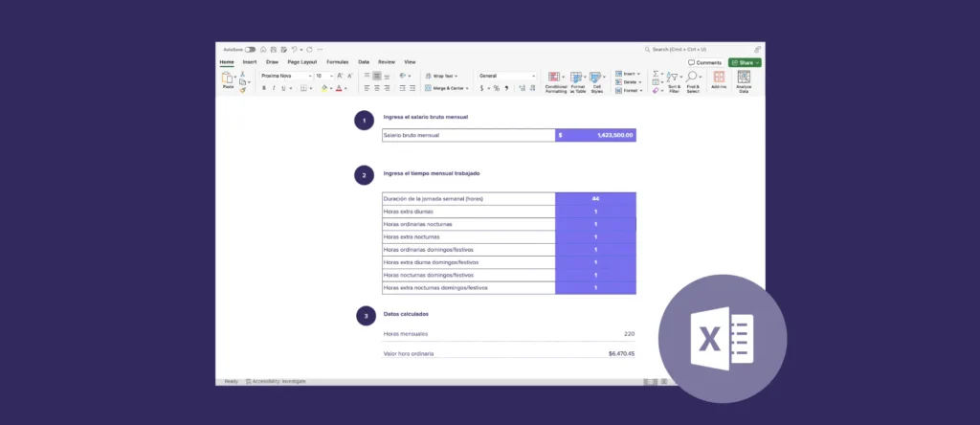This screenshot has height=425, width=980.
Task: Toggle italic formatting
Action: coord(274,88)
